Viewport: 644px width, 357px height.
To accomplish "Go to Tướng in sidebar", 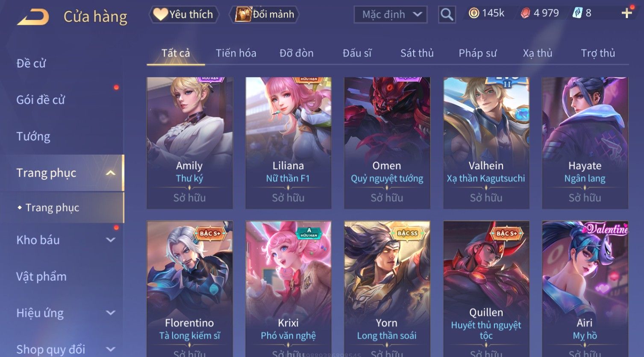I will (33, 136).
